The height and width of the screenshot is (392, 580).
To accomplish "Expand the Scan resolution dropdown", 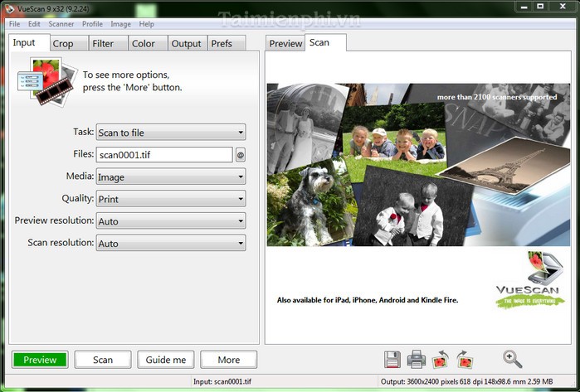I will (170, 244).
